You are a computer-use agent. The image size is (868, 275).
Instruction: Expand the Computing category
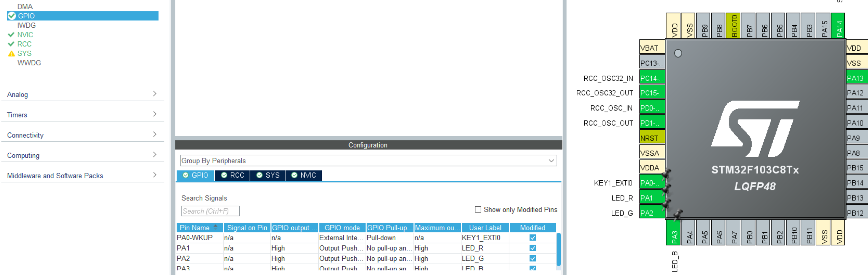click(x=83, y=155)
